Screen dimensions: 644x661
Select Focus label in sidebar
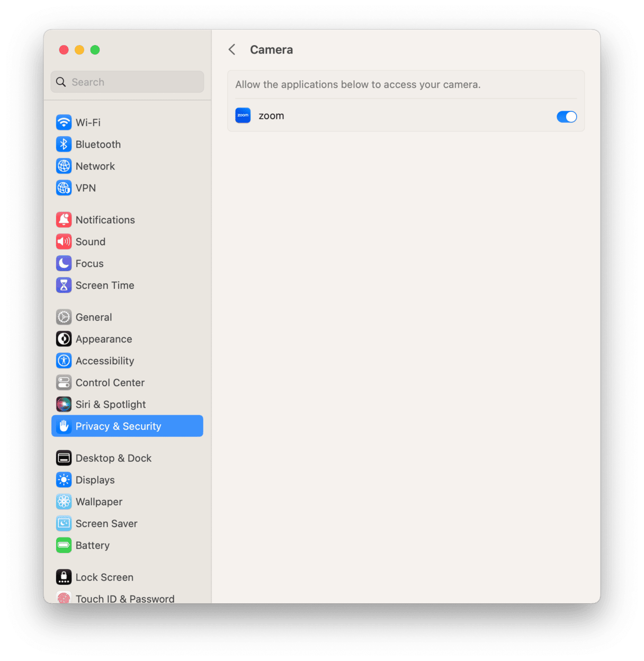[x=90, y=263]
